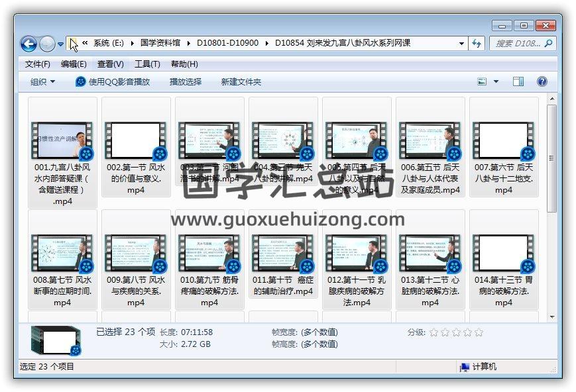Click the change view icon
The height and width of the screenshot is (392, 576).
(482, 81)
